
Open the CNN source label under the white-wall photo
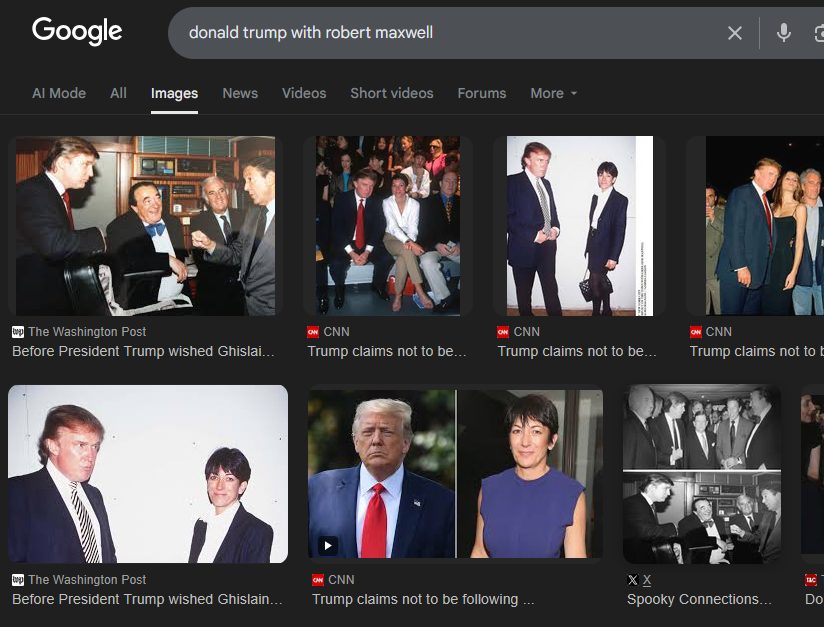click(x=527, y=332)
